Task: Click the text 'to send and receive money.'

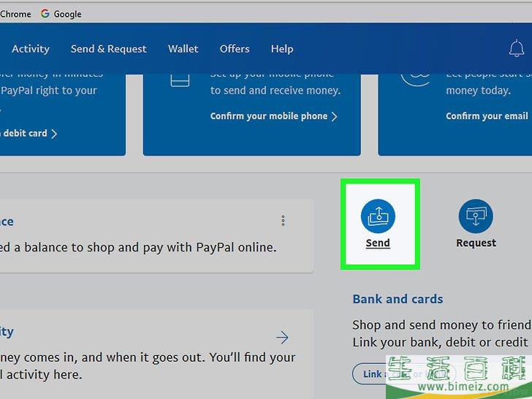Action: point(275,91)
